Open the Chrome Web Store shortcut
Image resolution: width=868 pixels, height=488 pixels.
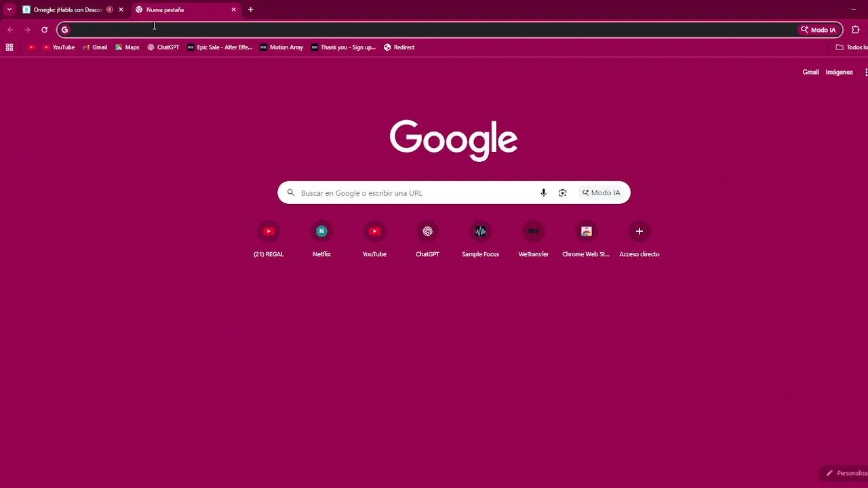[586, 240]
